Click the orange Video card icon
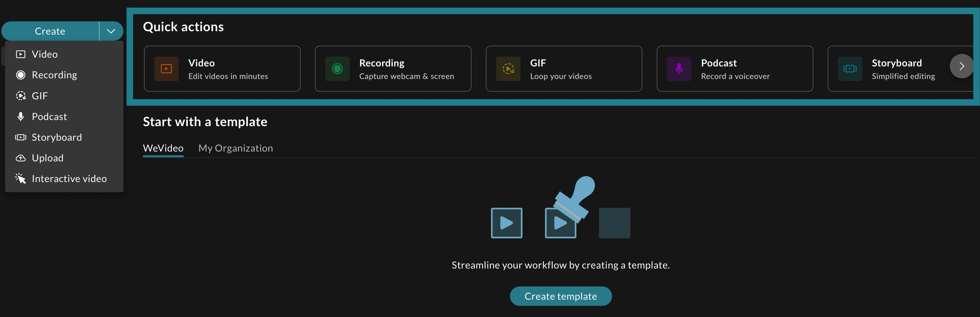The width and height of the screenshot is (980, 317). pos(166,69)
